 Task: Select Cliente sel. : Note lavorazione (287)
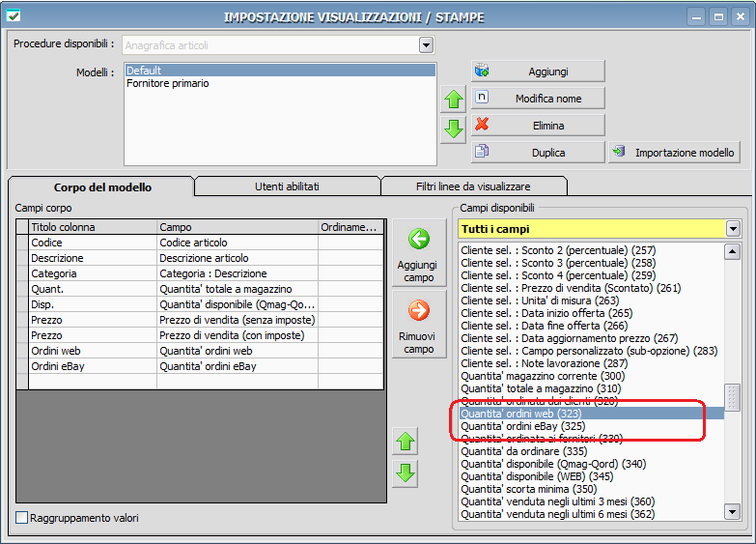(592, 363)
